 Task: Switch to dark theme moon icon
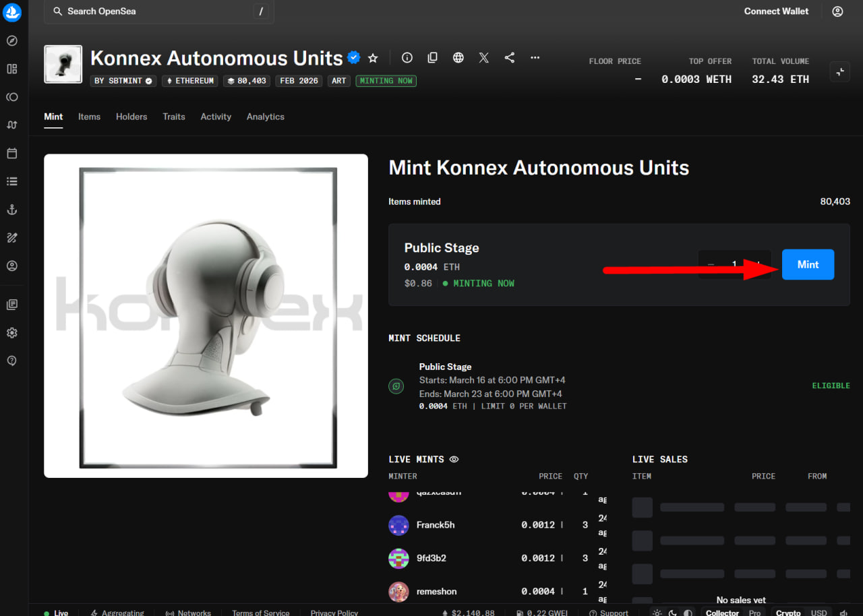tap(673, 613)
